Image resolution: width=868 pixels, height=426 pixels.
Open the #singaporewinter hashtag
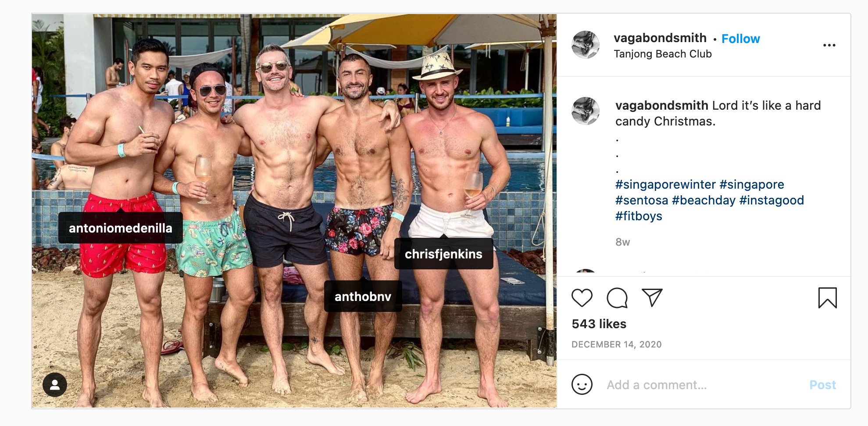[665, 184]
